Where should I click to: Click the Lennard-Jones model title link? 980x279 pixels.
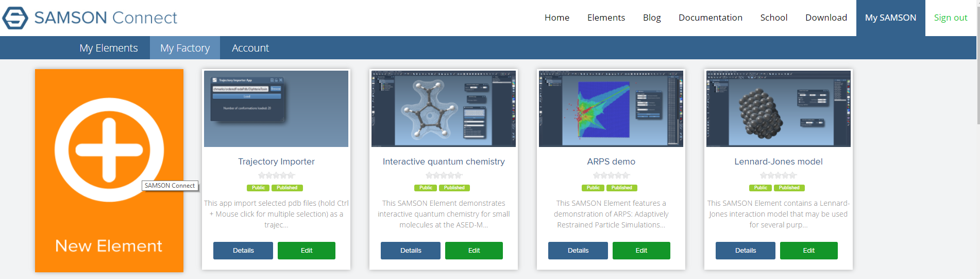778,161
